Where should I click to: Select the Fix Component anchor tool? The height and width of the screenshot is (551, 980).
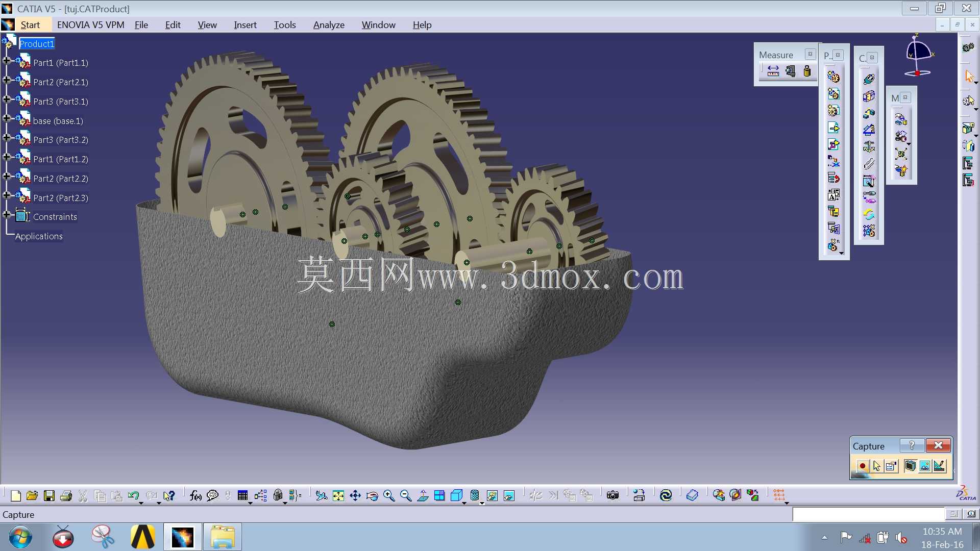[x=869, y=147]
